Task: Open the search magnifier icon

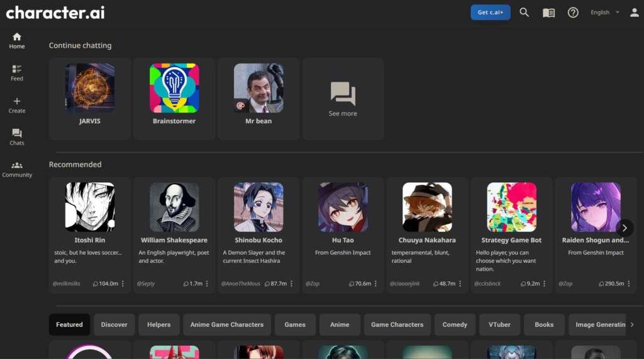Action: pos(524,13)
